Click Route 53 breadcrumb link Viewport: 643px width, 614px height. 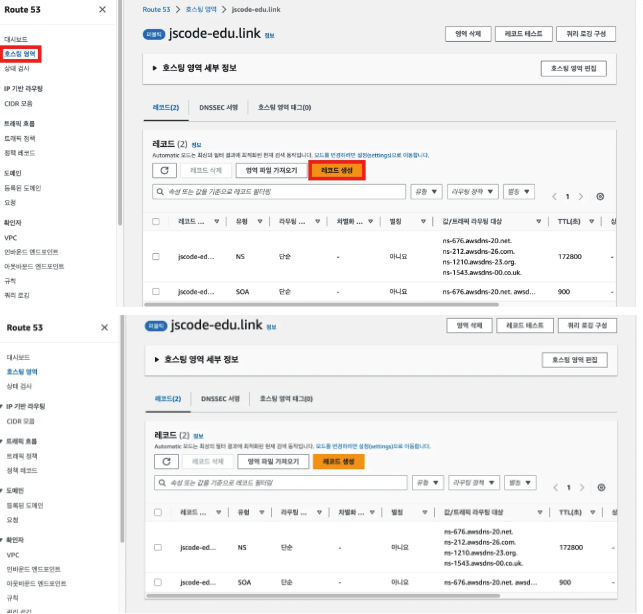click(x=156, y=9)
